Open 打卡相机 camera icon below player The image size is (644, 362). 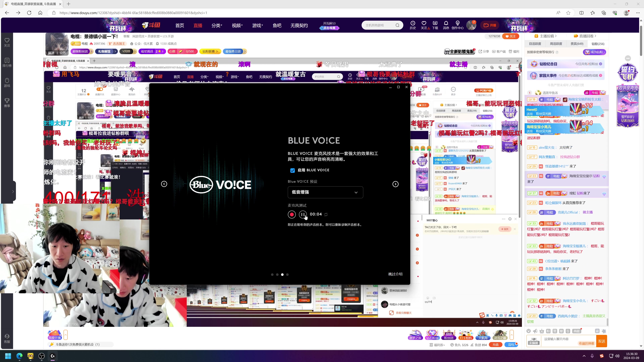point(466,335)
